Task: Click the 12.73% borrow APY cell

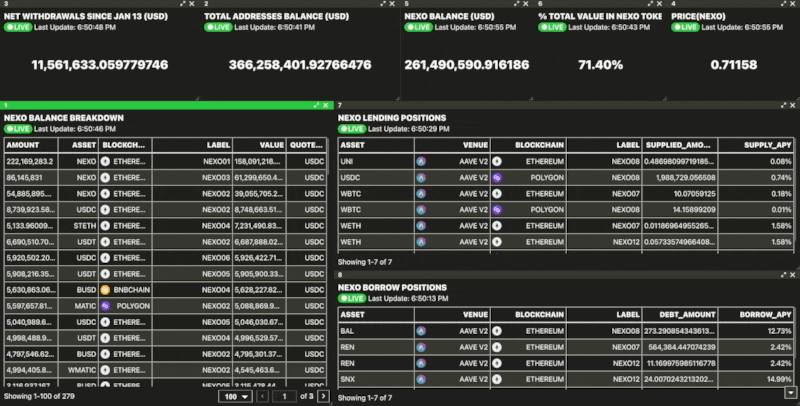Action: pos(756,331)
